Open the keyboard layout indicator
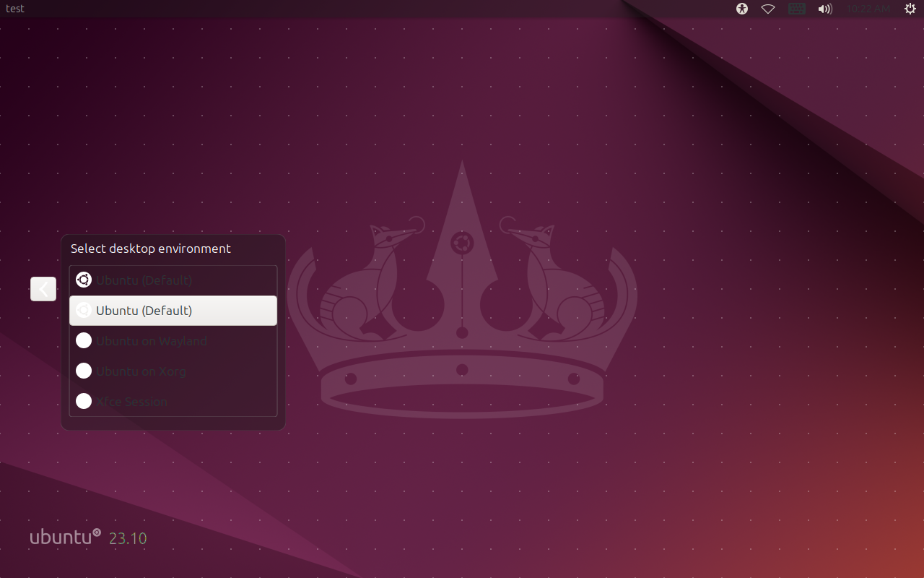This screenshot has height=578, width=924. pos(796,9)
